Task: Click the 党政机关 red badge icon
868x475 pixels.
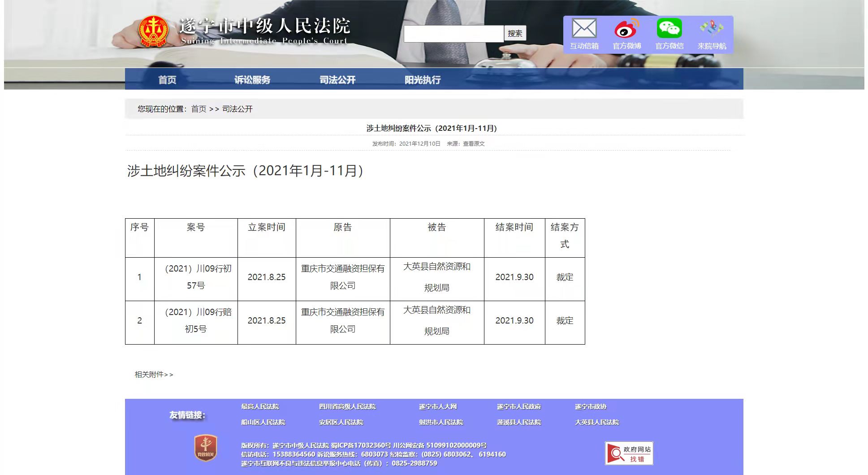Action: coord(206,448)
